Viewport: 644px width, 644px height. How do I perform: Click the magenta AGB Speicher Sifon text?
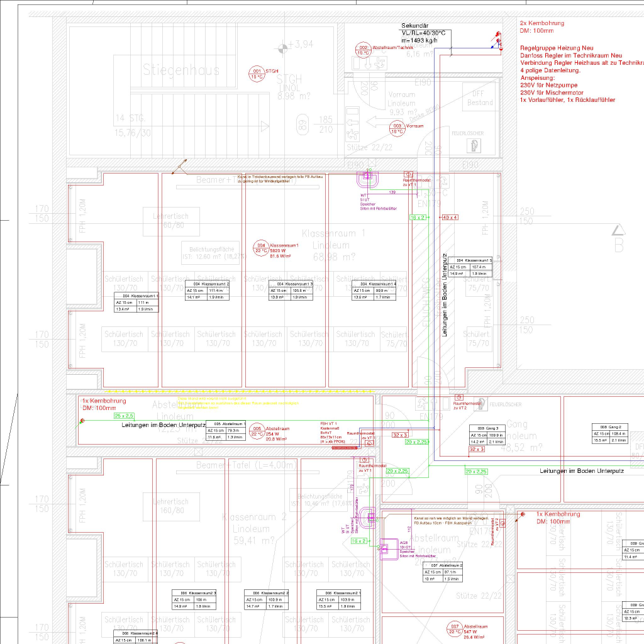[418, 550]
